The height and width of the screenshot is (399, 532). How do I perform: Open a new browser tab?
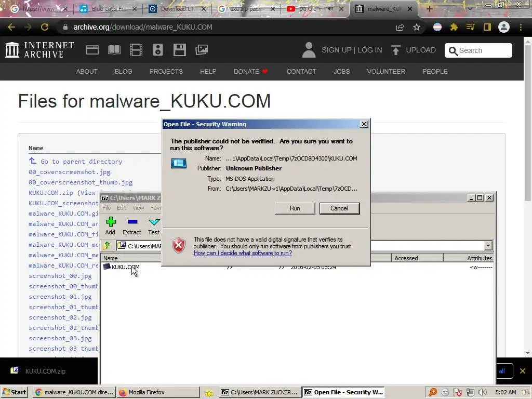(x=429, y=9)
